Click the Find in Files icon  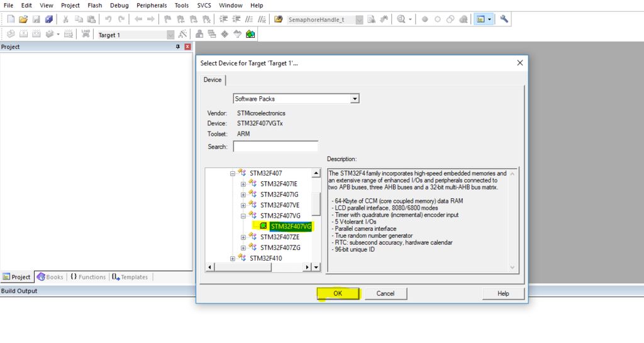pos(279,20)
